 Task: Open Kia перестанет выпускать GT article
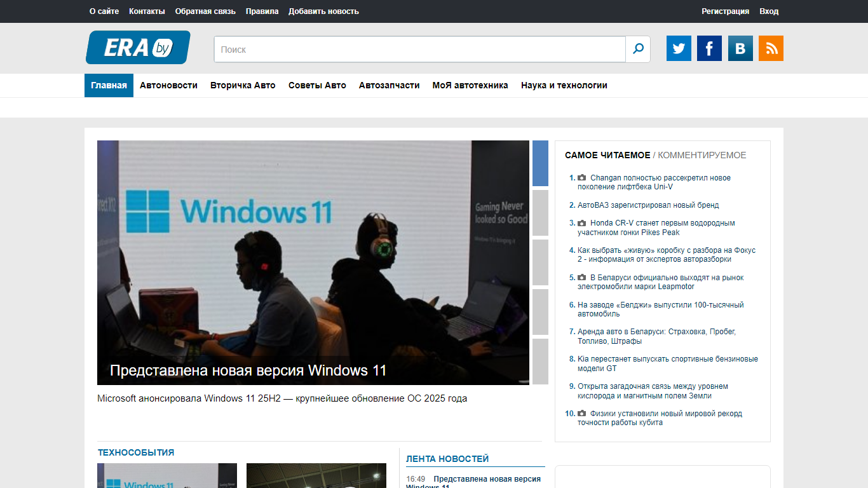(x=668, y=363)
